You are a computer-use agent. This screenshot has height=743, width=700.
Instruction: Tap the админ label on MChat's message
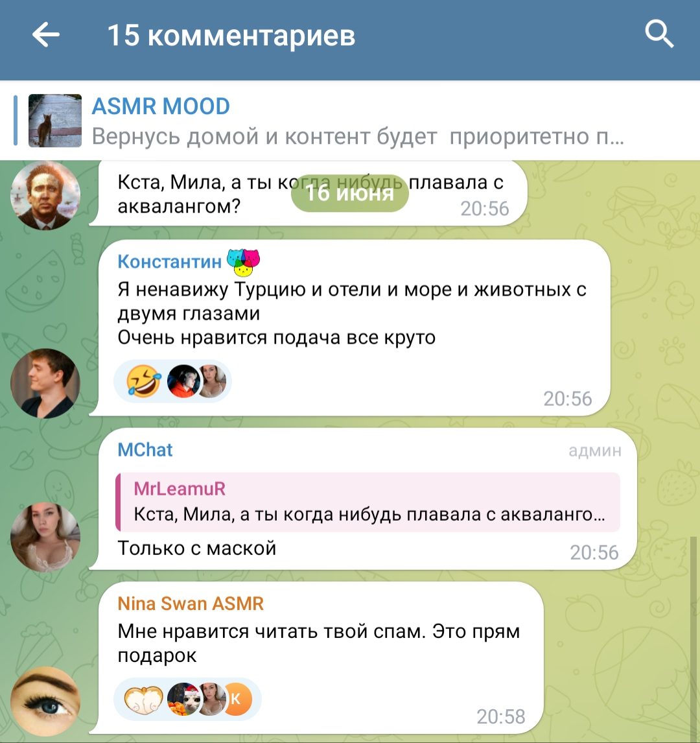pyautogui.click(x=595, y=451)
